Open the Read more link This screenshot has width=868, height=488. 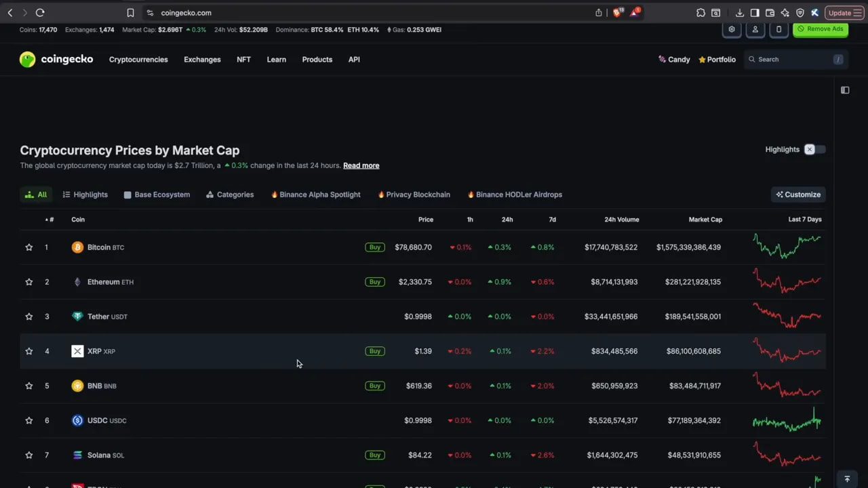coord(361,165)
